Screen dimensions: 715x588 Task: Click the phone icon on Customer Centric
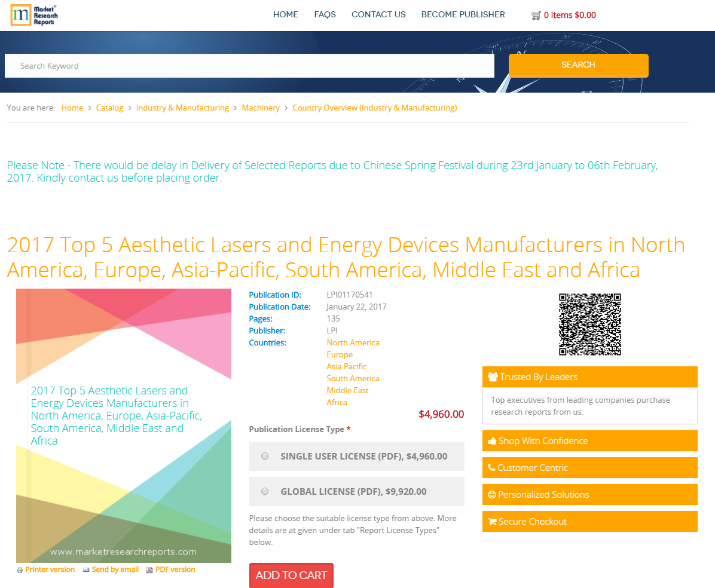(491, 467)
